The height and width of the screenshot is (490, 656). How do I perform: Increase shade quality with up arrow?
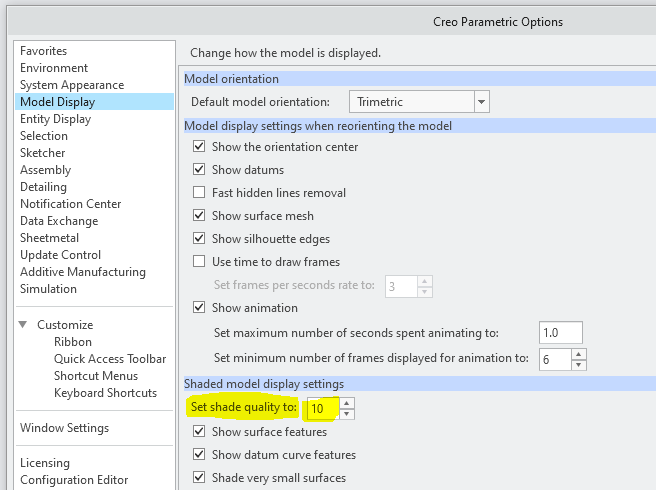[346, 403]
